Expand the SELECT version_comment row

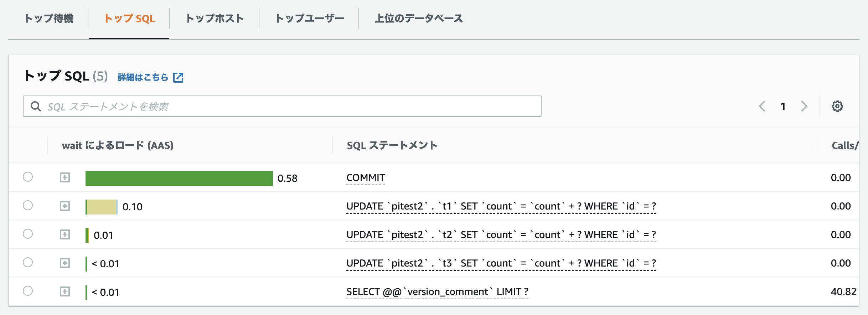pos(65,291)
